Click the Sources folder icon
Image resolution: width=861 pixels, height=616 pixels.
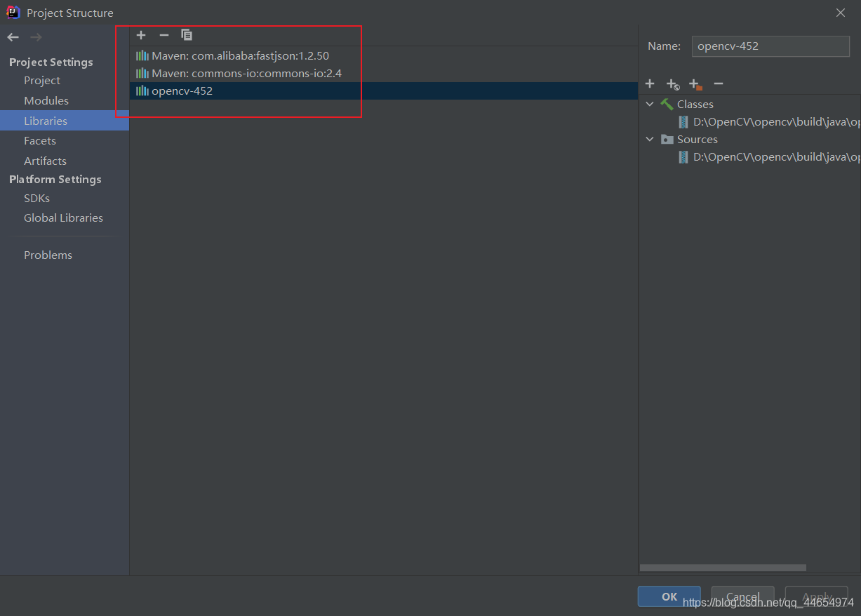click(x=667, y=139)
